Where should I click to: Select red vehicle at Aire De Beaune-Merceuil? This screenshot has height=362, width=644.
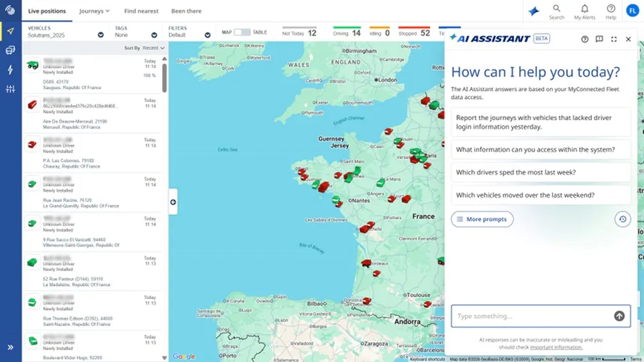(32, 105)
